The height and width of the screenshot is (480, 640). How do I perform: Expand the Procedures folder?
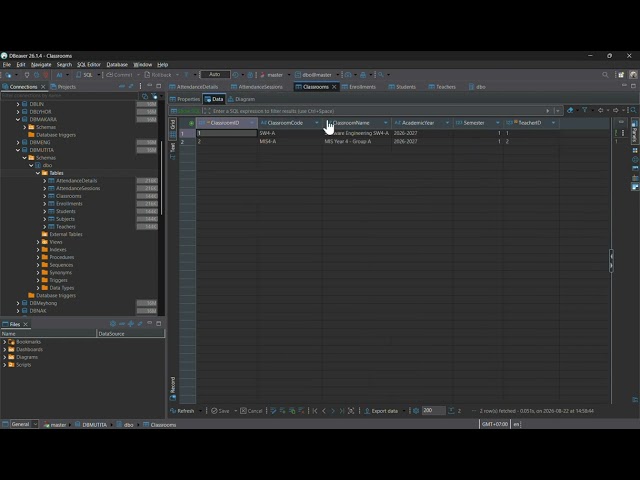pos(38,257)
